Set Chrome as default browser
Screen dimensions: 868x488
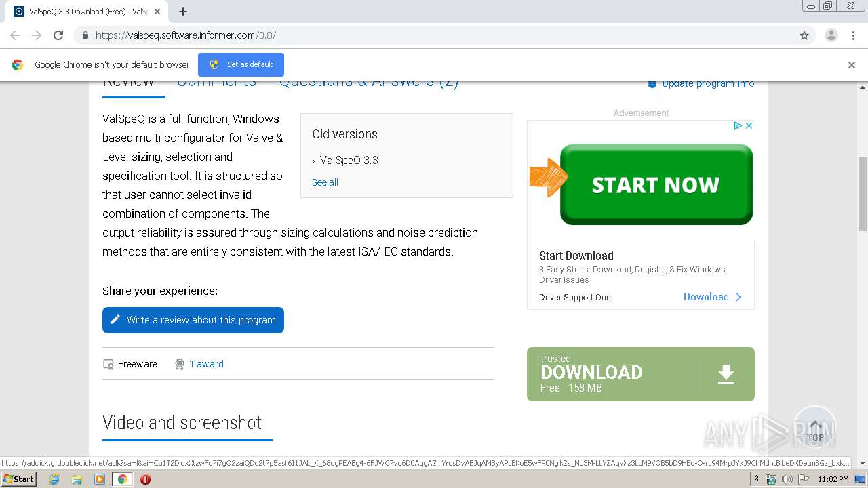[x=241, y=64]
